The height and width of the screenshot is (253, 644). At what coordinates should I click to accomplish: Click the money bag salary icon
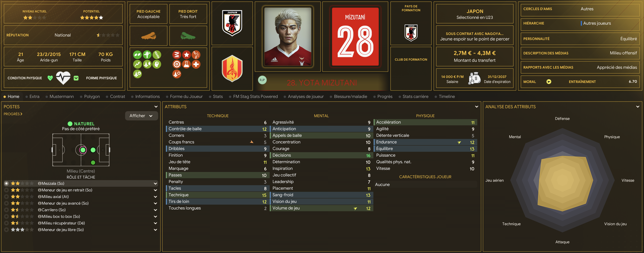coord(474,78)
